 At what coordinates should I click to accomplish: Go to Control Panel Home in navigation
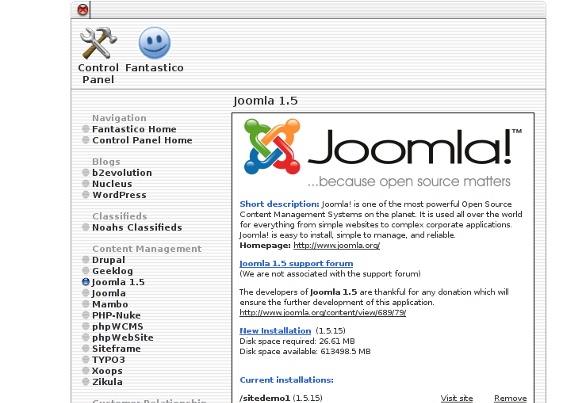click(x=142, y=140)
